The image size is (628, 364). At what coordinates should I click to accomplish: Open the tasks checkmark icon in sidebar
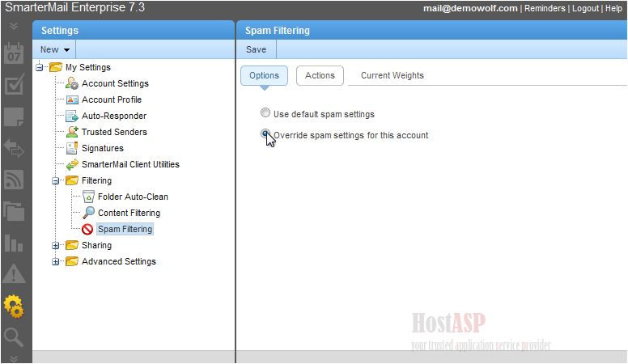click(14, 85)
